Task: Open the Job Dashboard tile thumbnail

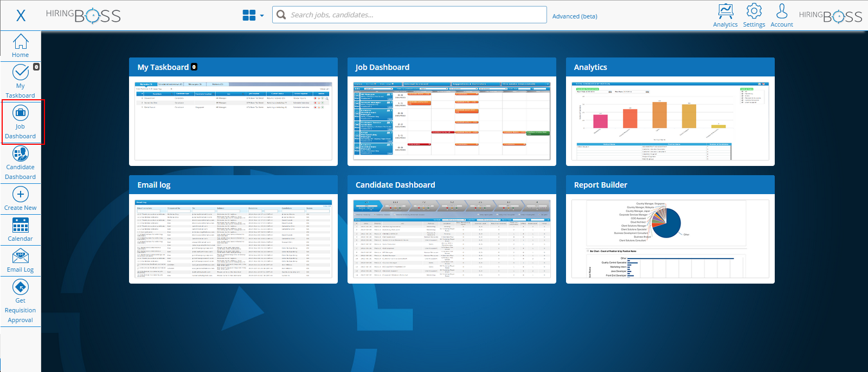Action: (452, 121)
